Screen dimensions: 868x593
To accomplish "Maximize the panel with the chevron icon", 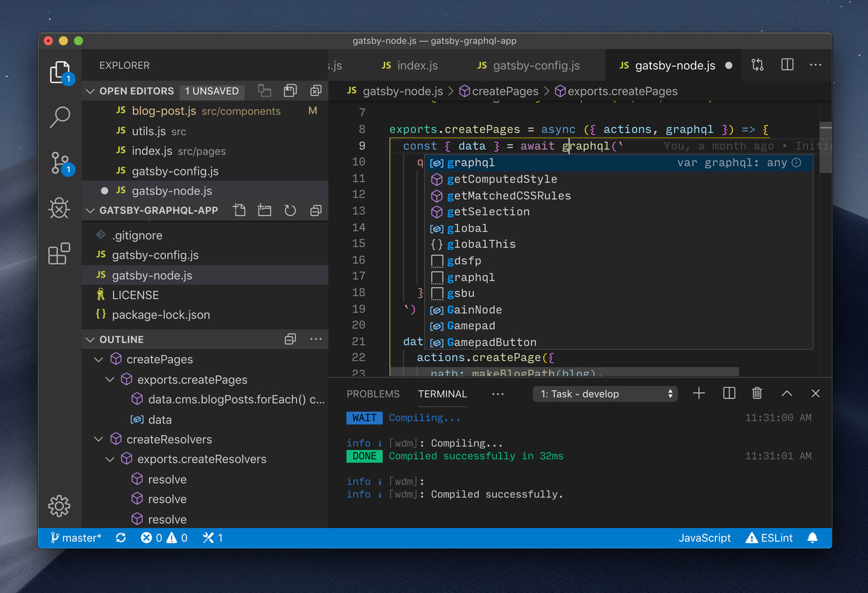I will pyautogui.click(x=787, y=393).
